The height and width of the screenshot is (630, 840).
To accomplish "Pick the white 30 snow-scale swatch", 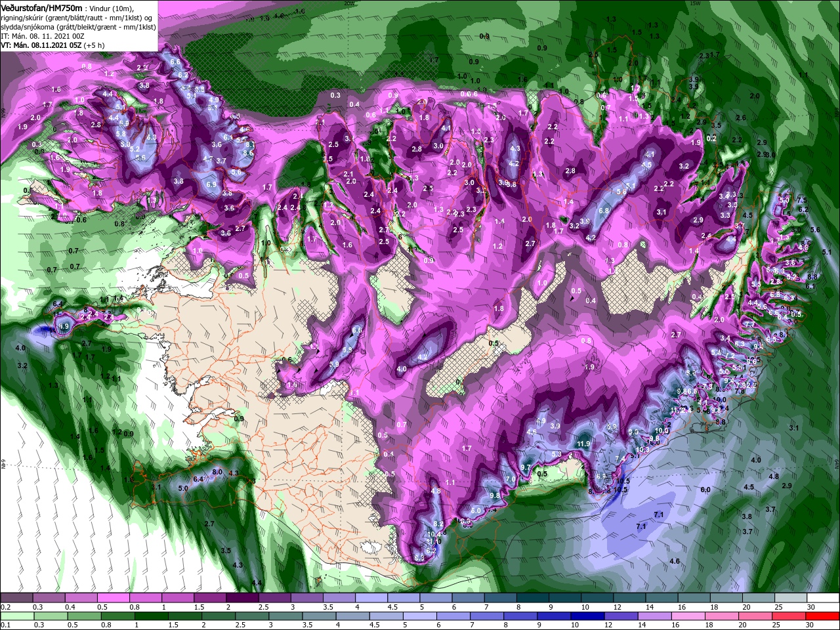I will click(822, 598).
